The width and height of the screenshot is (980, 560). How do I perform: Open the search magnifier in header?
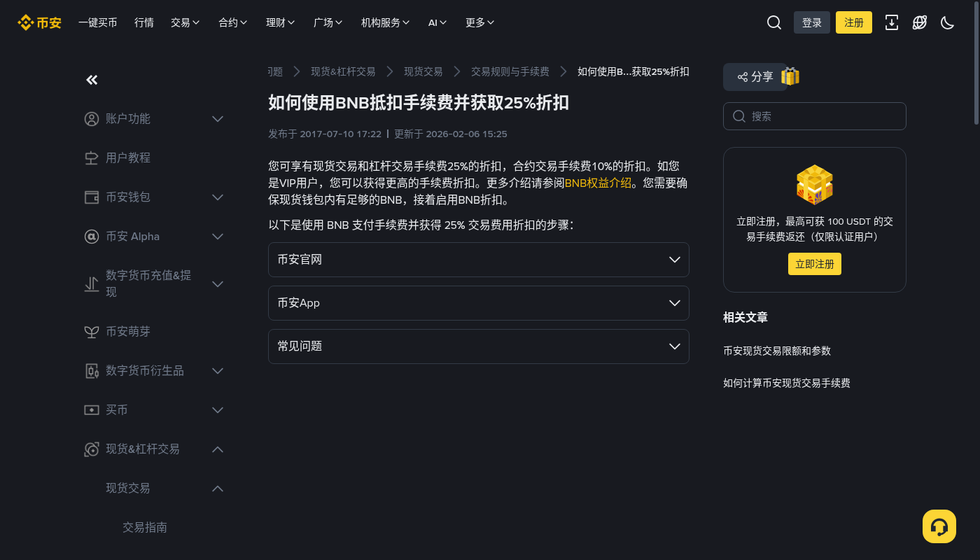(x=774, y=22)
